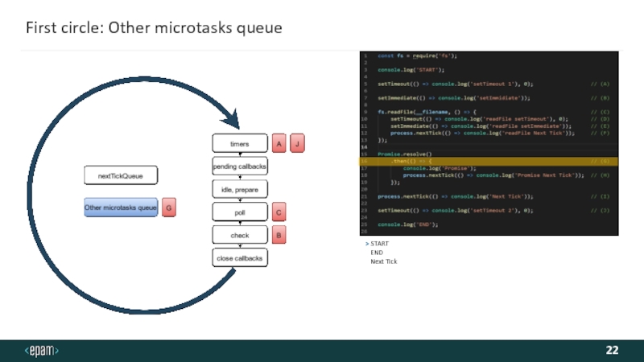The height and width of the screenshot is (362, 644).
Task: Select the check phase box
Action: point(239,235)
